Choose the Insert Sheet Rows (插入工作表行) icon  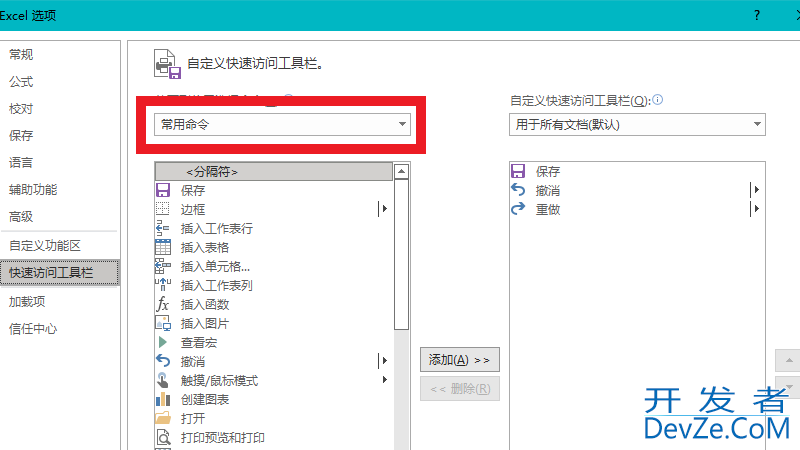(163, 228)
